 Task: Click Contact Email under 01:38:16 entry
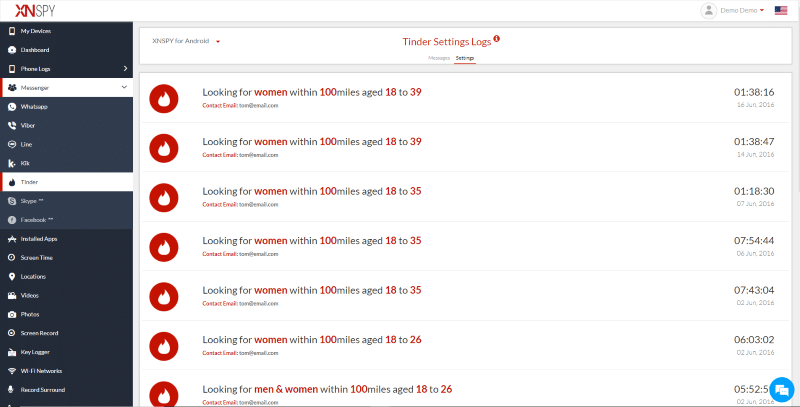pos(240,106)
